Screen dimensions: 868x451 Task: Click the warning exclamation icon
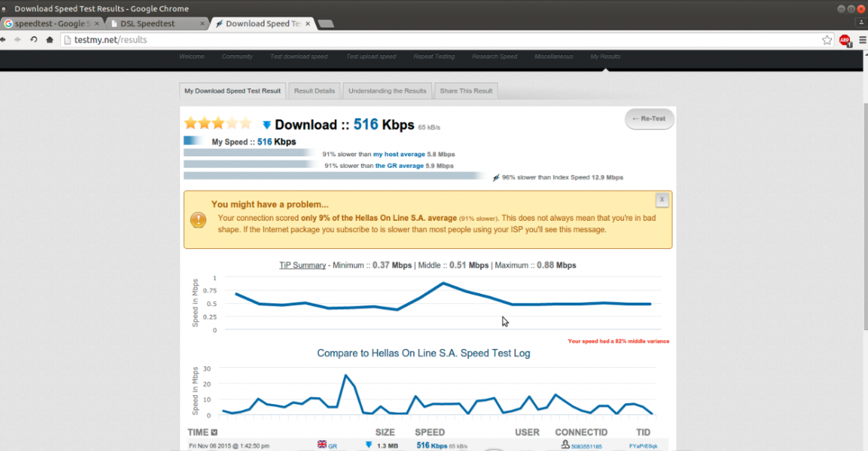[198, 219]
